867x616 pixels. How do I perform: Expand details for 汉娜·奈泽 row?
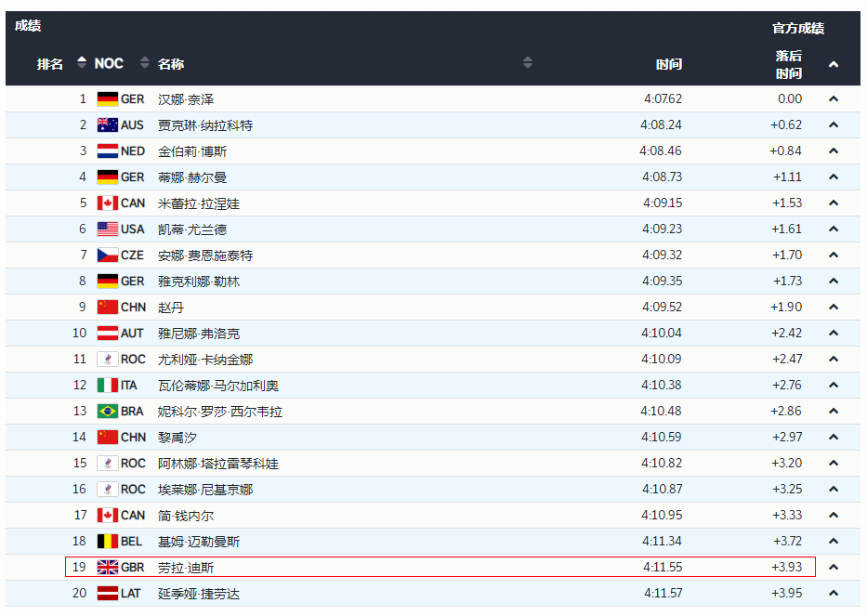point(834,99)
